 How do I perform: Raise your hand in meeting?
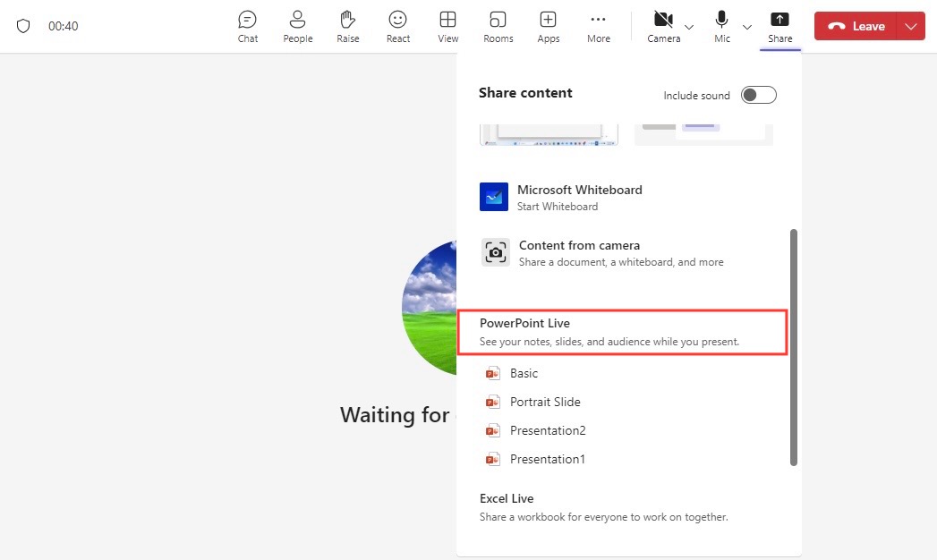[348, 27]
